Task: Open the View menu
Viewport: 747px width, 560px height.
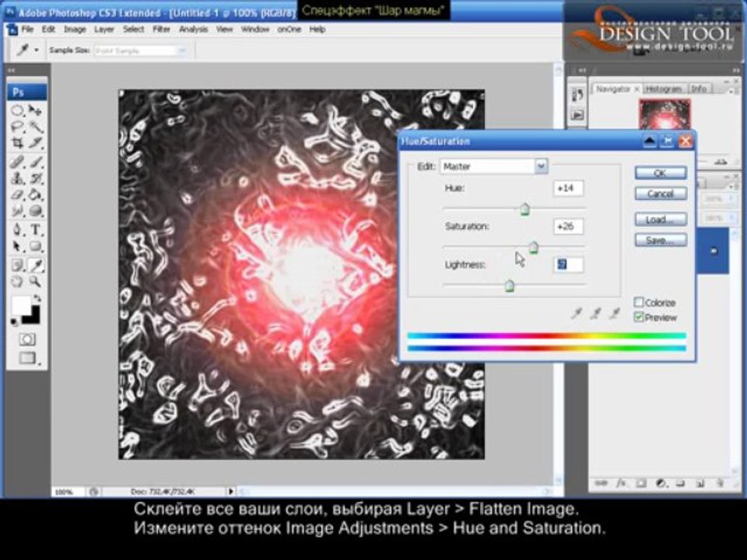Action: (224, 30)
